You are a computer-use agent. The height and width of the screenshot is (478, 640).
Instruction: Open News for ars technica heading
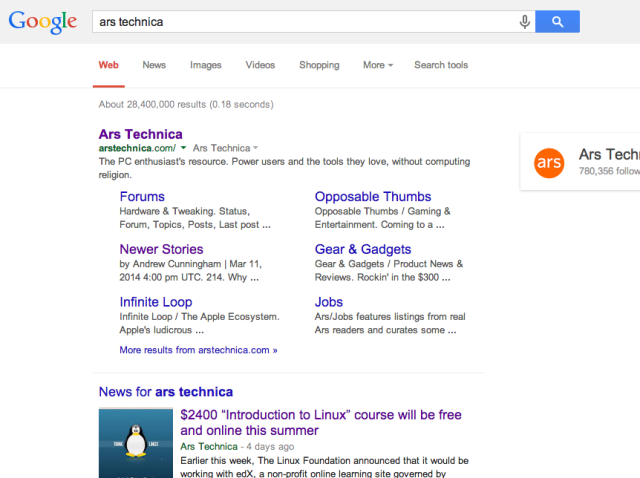coord(166,391)
